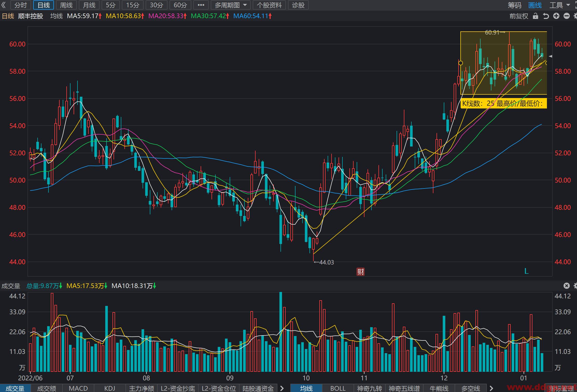Click the 财 financial report marker
Image resolution: width=577 pixels, height=392 pixels.
click(360, 271)
